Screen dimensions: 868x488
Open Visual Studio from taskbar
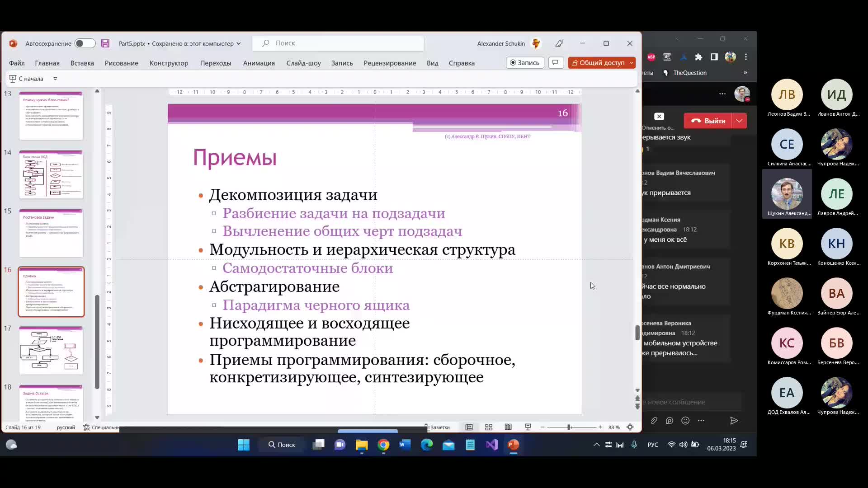coord(492,445)
